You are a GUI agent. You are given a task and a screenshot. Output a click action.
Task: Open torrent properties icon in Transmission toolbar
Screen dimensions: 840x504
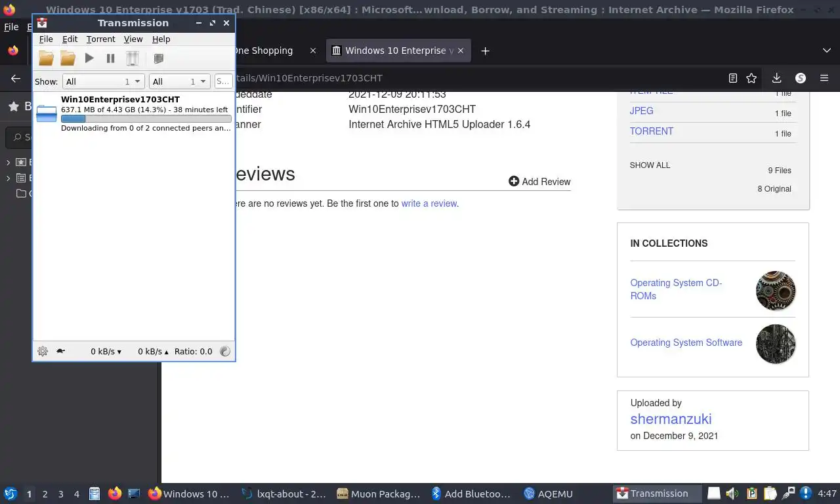click(x=158, y=58)
